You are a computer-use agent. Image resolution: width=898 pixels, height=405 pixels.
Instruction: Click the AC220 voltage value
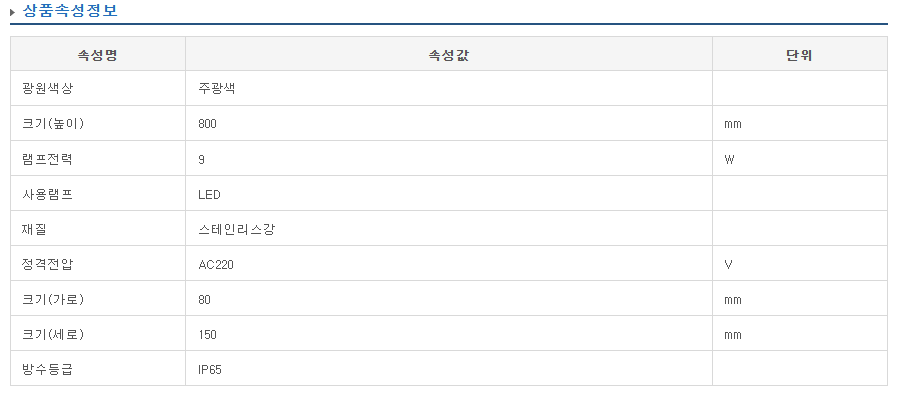(x=217, y=264)
